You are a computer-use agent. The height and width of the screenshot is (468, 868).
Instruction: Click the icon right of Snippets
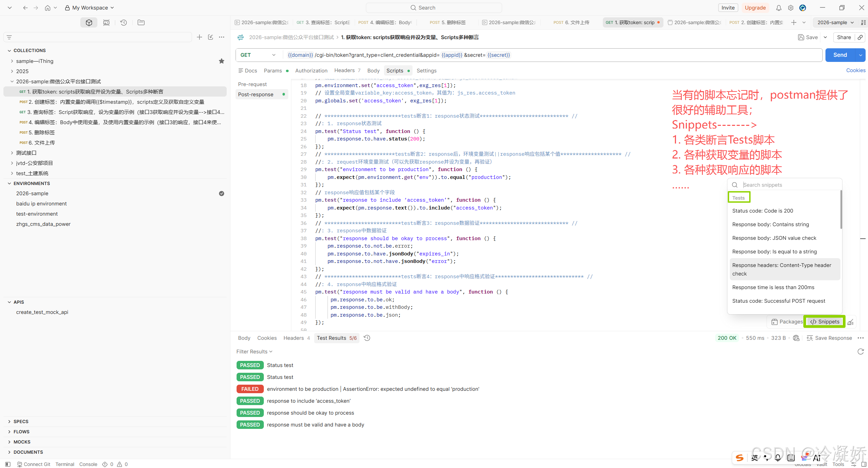pyautogui.click(x=851, y=322)
